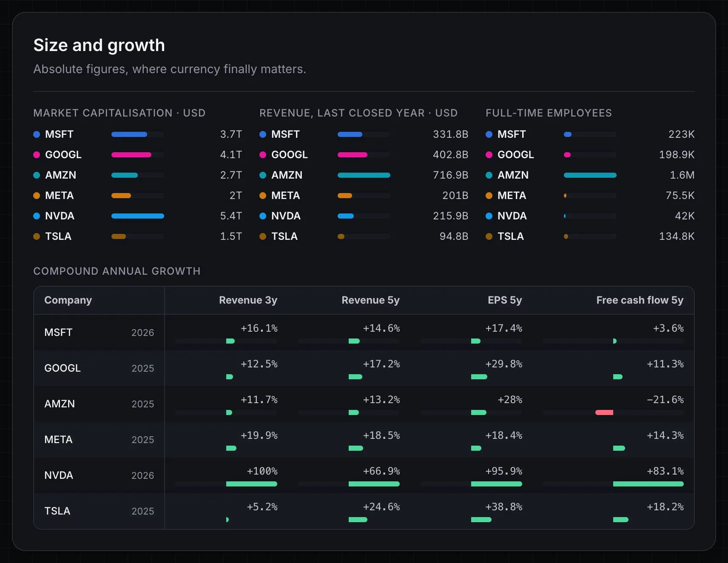Click the MSFT blue dot in Market Capitalisation
Viewport: 728px width, 563px height.
[x=37, y=134]
